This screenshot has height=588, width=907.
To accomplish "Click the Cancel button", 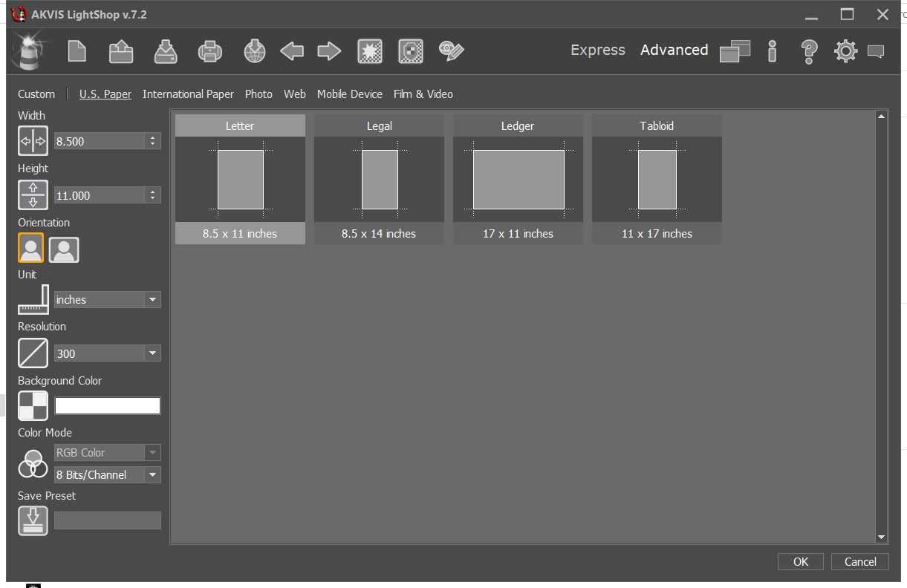I will point(860,561).
